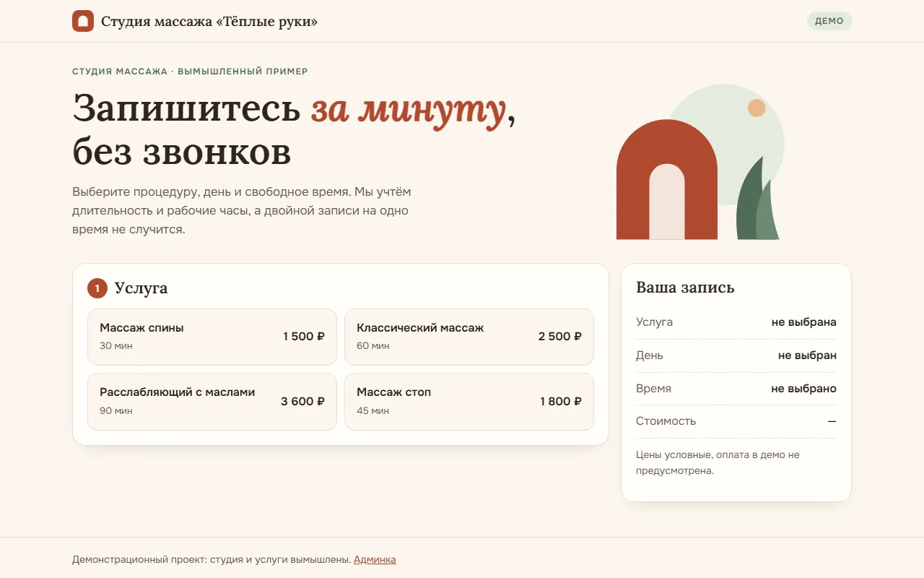Viewport: 924px width, 578px height.
Task: Pick Расслабляющий с маслами service
Action: (212, 402)
